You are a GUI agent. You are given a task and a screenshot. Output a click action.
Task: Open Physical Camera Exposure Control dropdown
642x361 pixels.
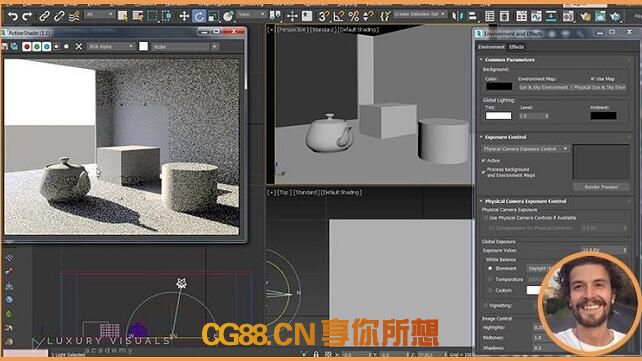[x=525, y=149]
